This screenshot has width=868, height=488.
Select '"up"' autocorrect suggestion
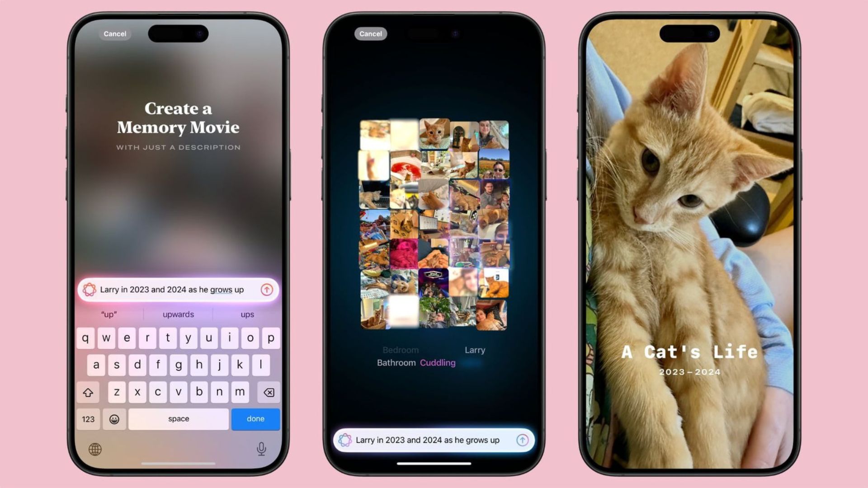(108, 314)
